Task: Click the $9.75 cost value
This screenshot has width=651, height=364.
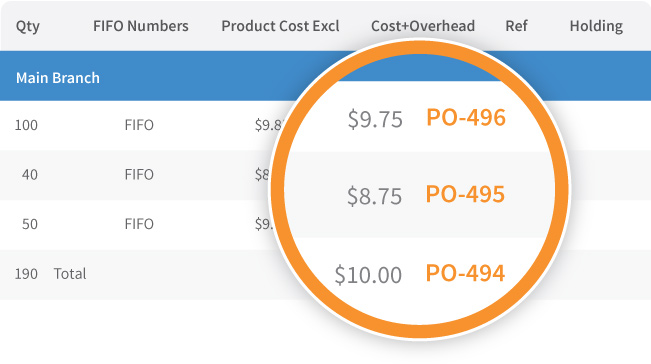Action: [375, 120]
